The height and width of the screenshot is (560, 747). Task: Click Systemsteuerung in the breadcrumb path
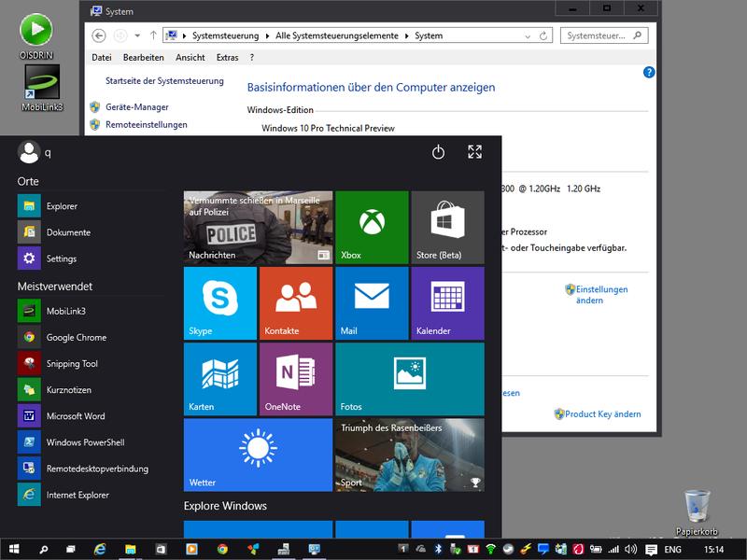pyautogui.click(x=225, y=35)
